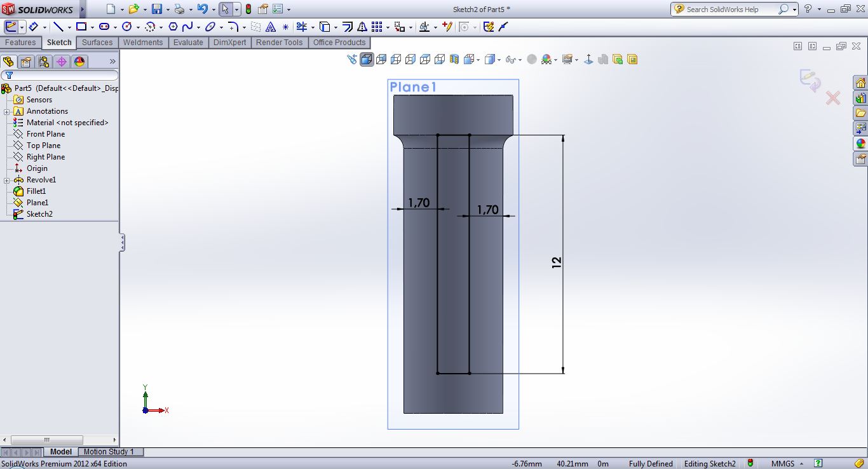Pick the Circle sketch tool
Image resolution: width=868 pixels, height=469 pixels.
126,27
